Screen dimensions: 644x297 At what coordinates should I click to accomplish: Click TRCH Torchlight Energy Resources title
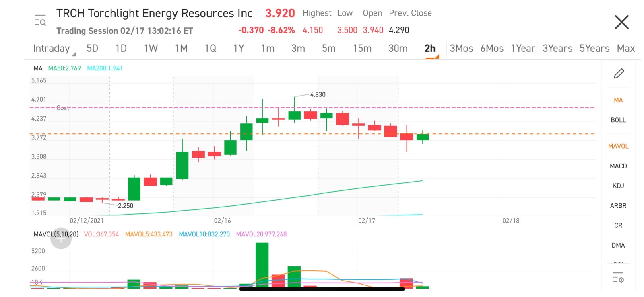[x=155, y=13]
